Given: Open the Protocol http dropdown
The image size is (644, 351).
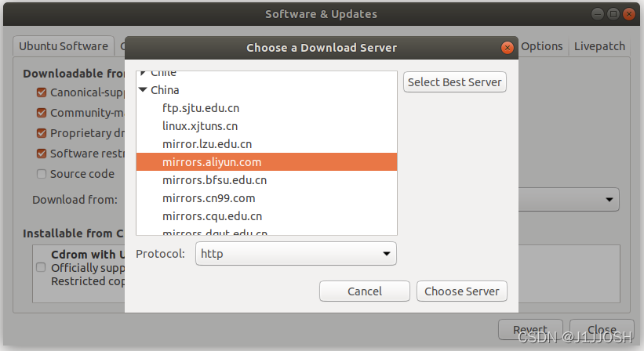Looking at the screenshot, I should 296,253.
